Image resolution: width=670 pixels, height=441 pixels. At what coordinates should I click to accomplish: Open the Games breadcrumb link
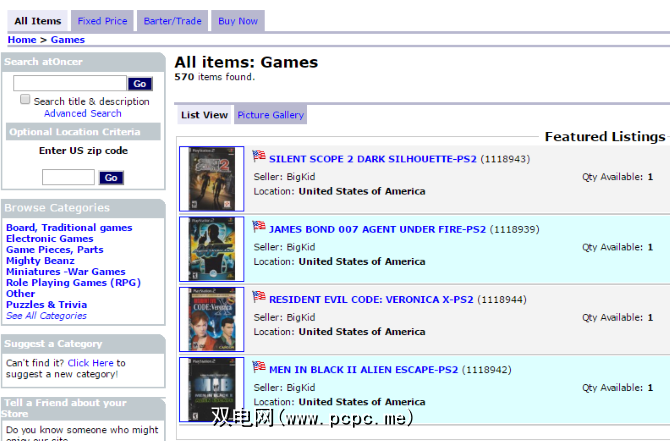(68, 40)
